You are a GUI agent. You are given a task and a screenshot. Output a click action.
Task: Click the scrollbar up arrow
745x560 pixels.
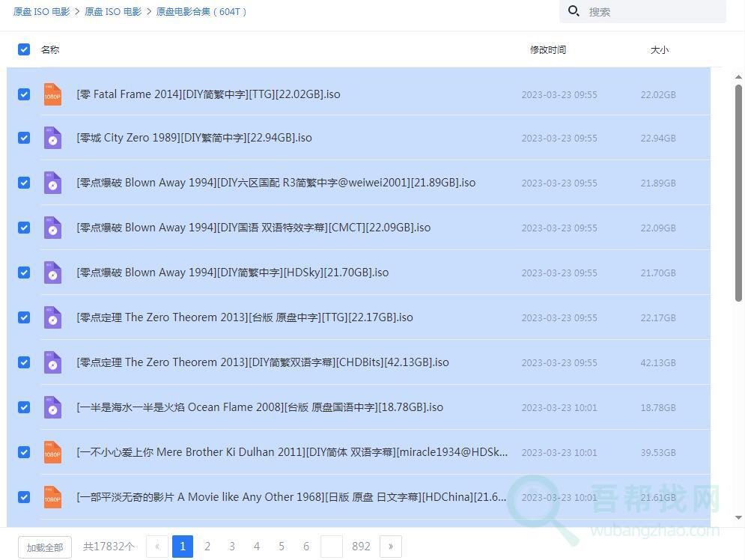(x=738, y=77)
